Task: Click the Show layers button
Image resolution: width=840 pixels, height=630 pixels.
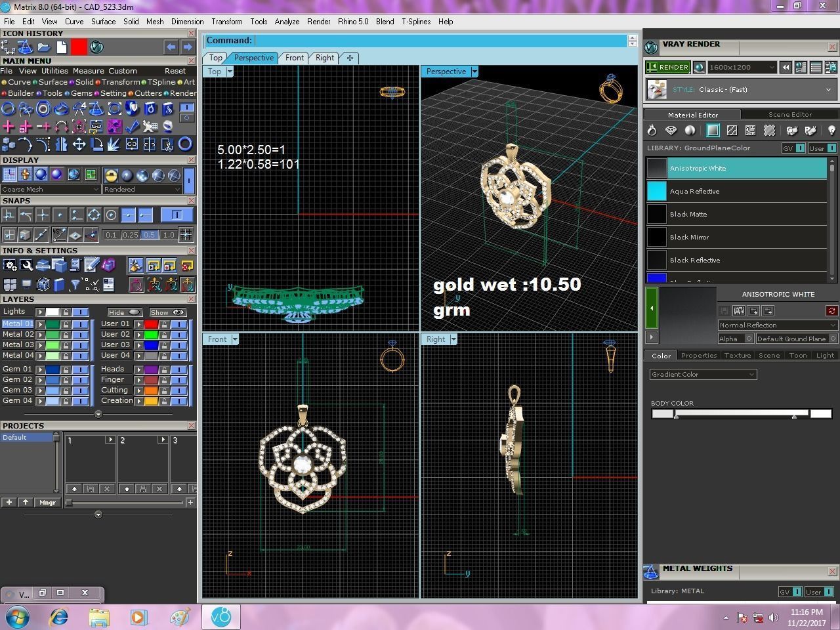Action: 168,312
